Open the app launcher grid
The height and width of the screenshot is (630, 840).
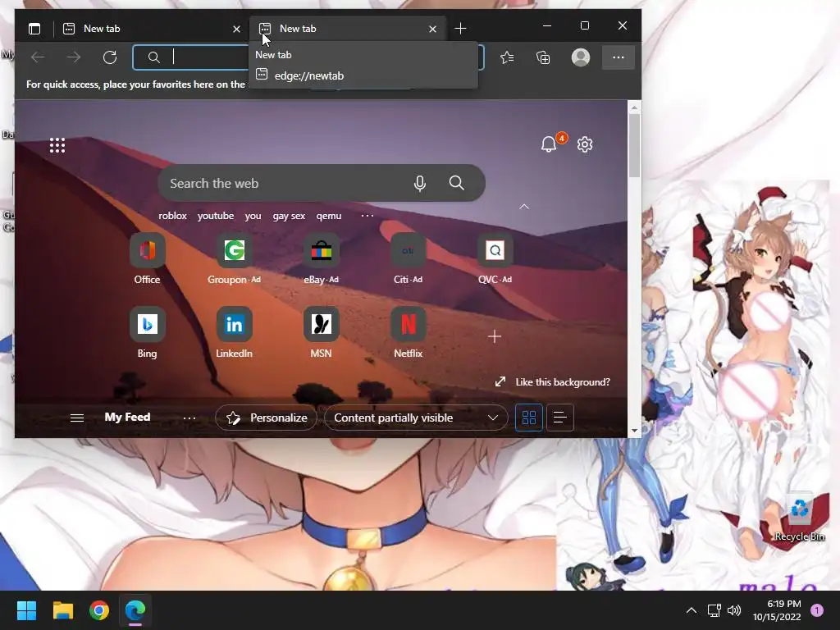(x=57, y=145)
